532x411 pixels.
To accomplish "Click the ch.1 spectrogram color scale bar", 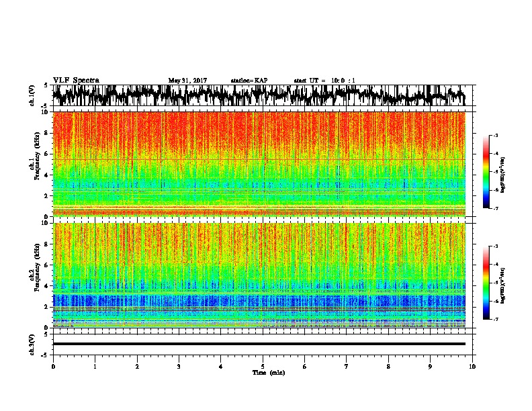I will point(486,172).
